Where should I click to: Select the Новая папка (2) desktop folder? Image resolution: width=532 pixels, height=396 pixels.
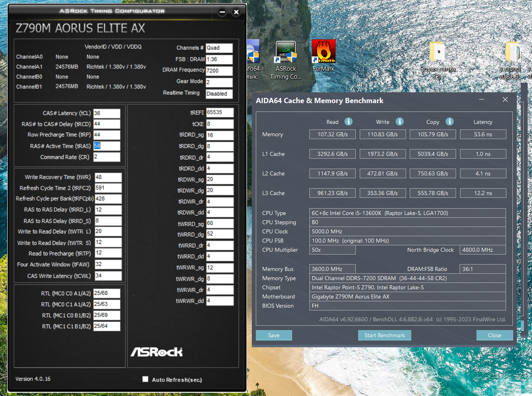coord(438,60)
